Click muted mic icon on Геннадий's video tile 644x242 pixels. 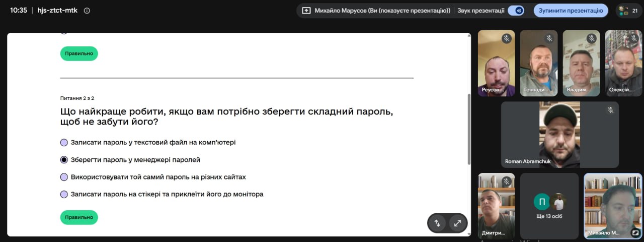tap(549, 38)
